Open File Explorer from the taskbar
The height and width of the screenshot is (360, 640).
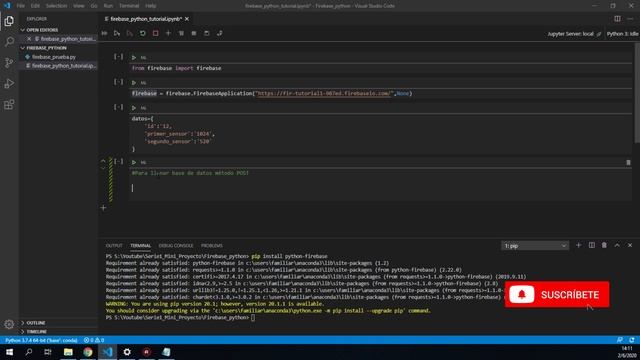[x=68, y=352]
